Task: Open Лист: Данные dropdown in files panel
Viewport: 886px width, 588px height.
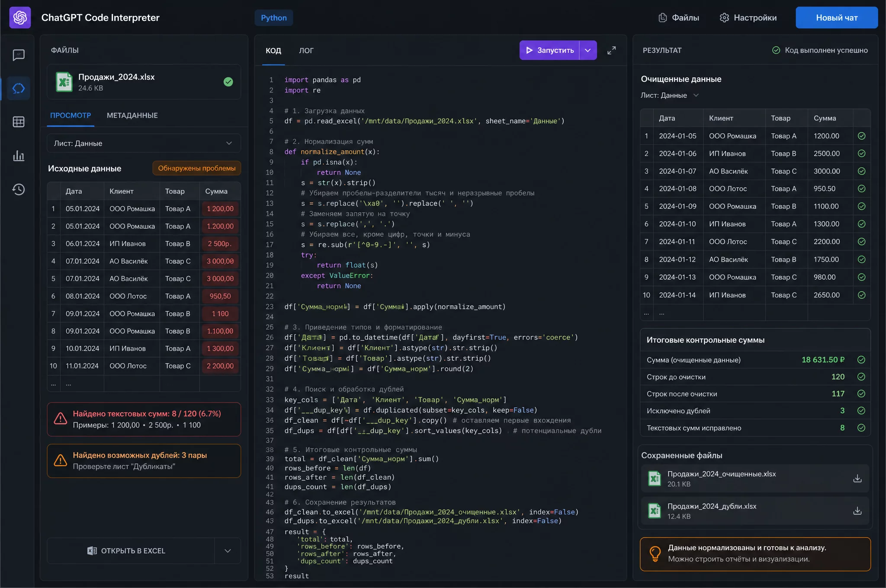Action: [x=144, y=143]
